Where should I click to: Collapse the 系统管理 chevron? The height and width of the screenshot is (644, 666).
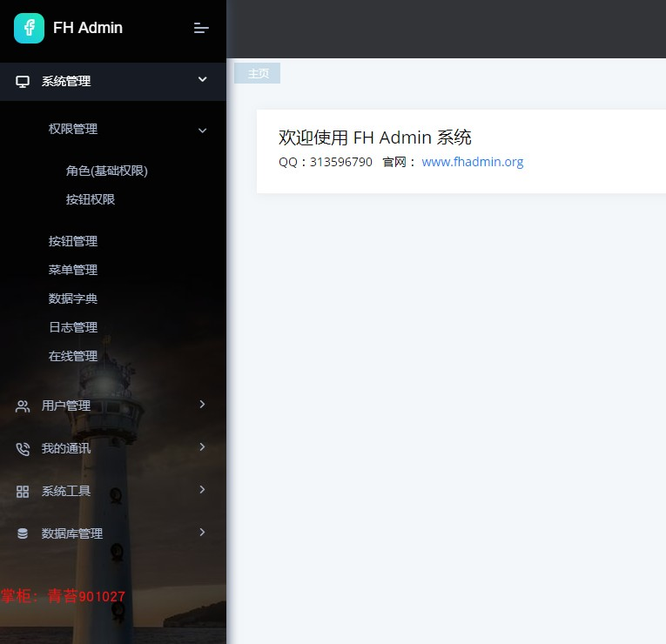click(203, 79)
